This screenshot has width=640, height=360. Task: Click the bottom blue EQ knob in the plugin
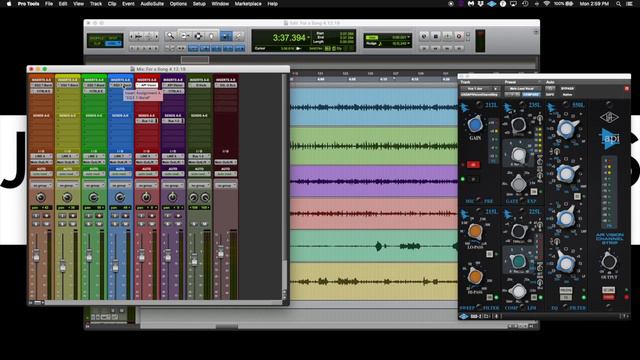tap(566, 264)
